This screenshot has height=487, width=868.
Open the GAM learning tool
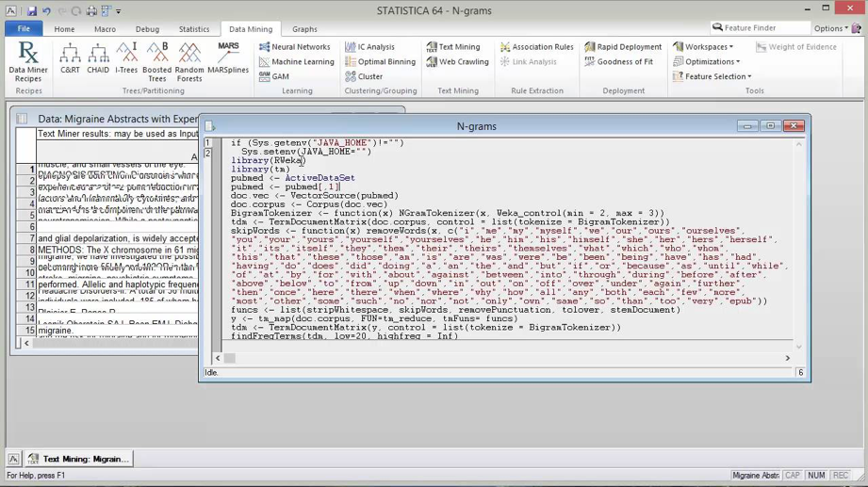click(x=274, y=76)
